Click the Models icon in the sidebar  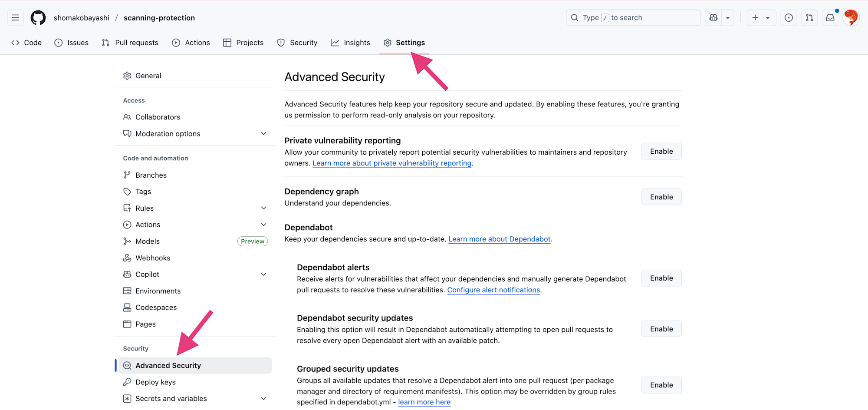click(x=127, y=241)
